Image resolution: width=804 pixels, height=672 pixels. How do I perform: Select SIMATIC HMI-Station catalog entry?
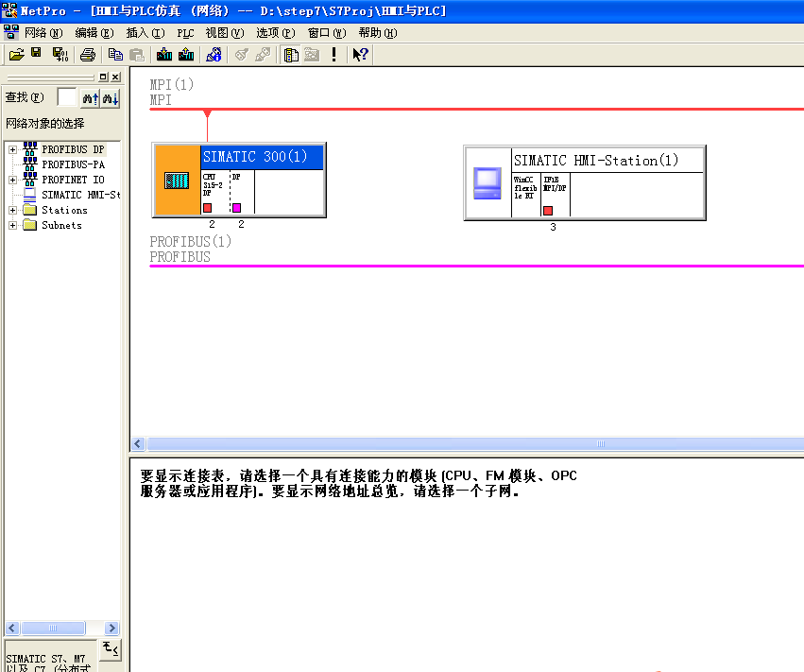point(81,195)
